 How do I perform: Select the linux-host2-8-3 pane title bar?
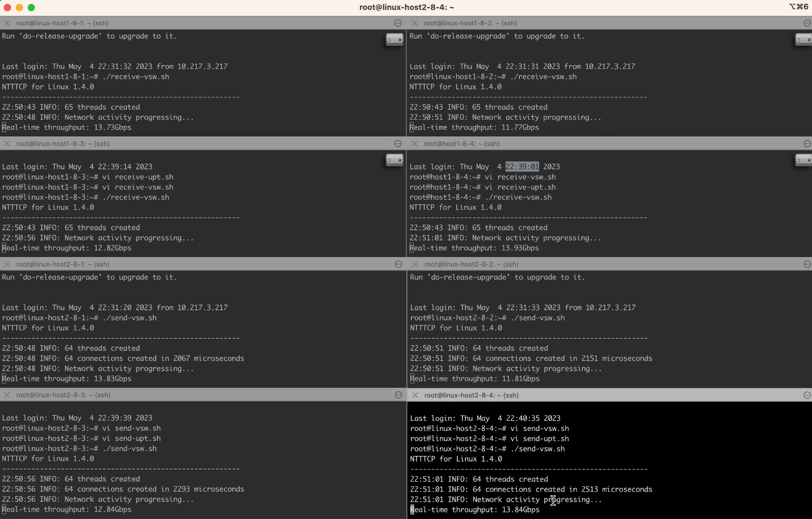tap(201, 395)
